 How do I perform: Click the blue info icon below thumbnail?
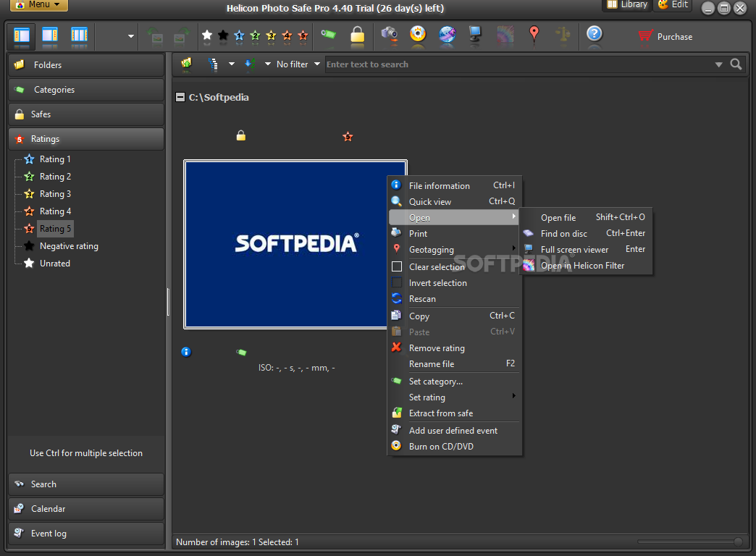click(186, 352)
